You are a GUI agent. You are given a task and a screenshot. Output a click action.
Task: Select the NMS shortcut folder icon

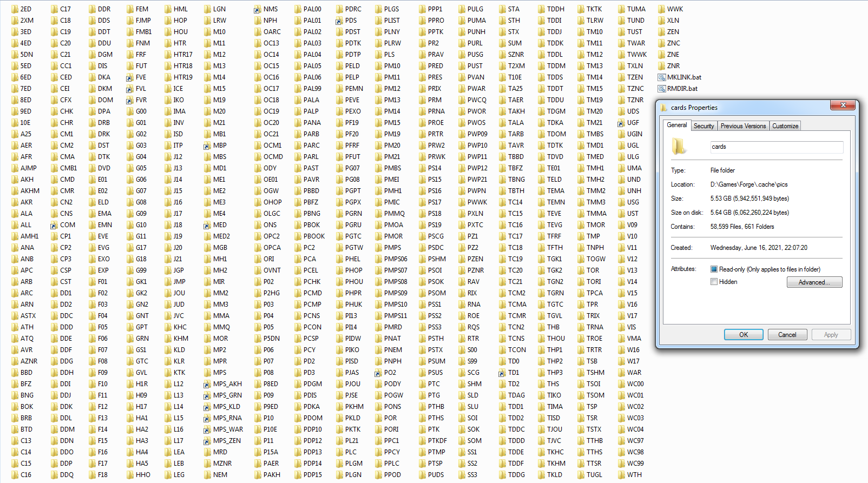[x=257, y=9]
